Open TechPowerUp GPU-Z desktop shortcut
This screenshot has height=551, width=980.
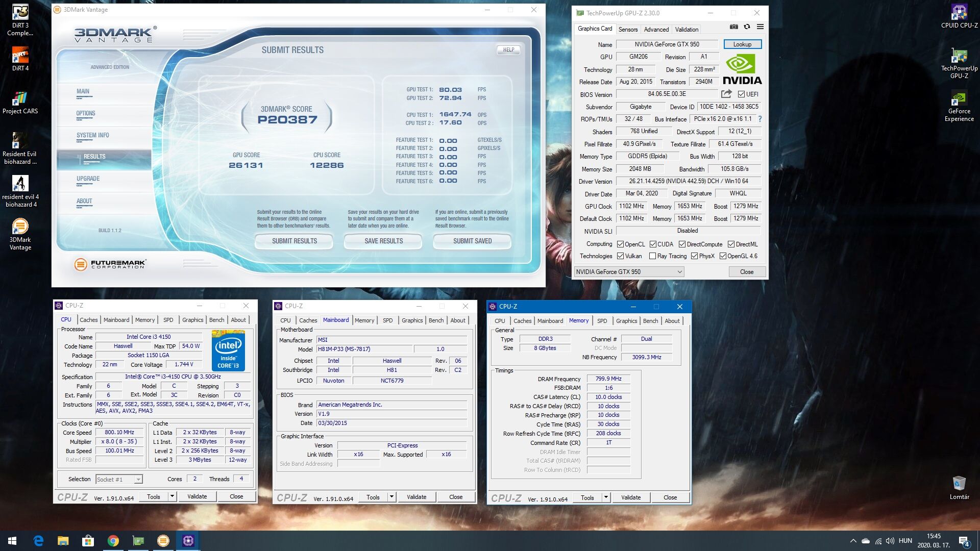pos(959,63)
